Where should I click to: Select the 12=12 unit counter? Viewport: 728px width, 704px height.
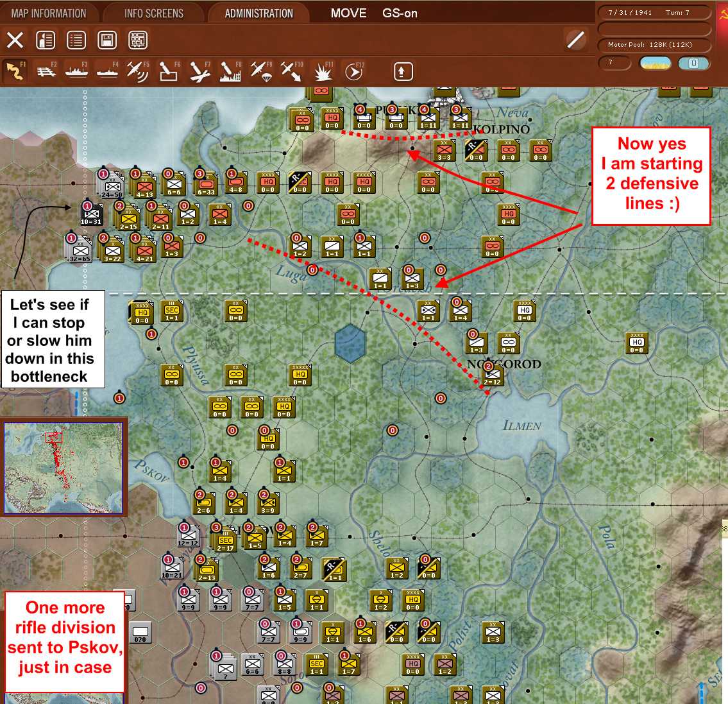tap(188, 536)
